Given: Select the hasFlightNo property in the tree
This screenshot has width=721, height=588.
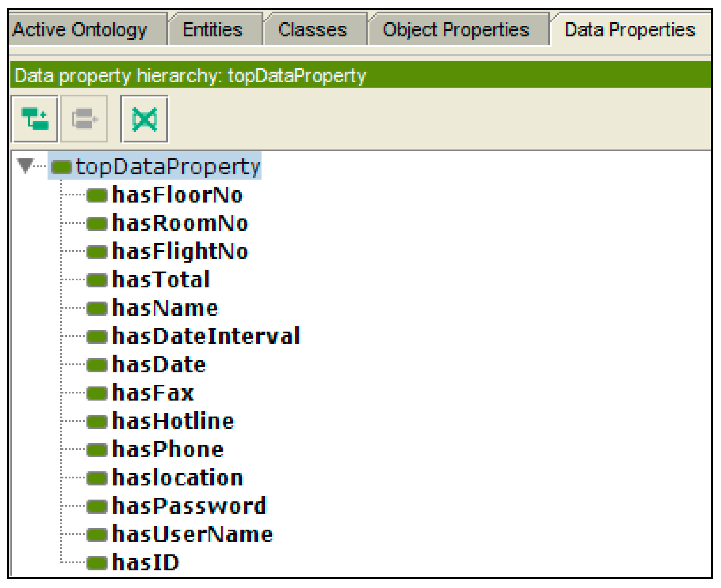Looking at the screenshot, I should point(180,252).
